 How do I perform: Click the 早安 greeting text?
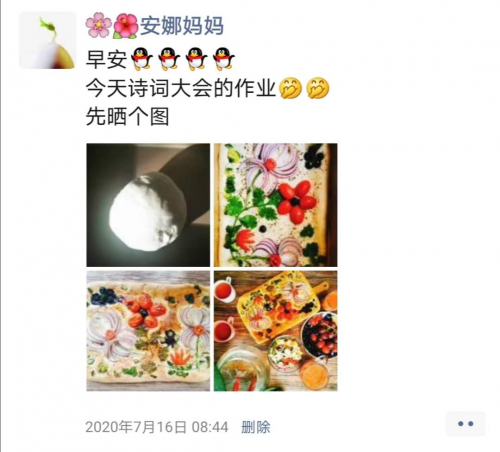click(107, 59)
